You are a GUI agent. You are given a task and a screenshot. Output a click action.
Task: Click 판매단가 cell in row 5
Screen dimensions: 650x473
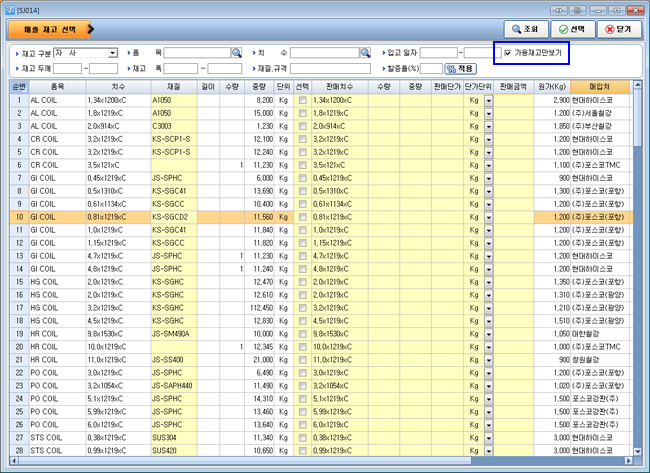[x=447, y=152]
